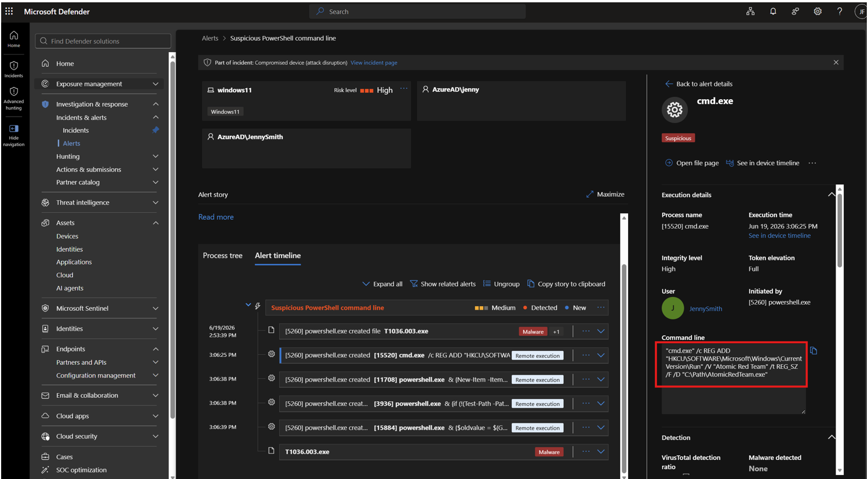
Task: Click the View incident page link
Action: [374, 63]
